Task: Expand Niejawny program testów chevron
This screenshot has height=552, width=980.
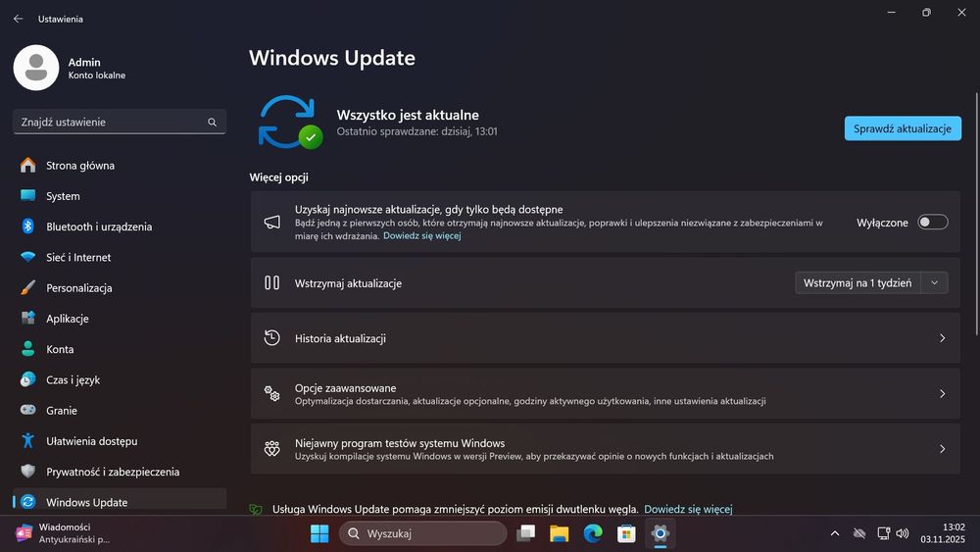Action: pos(942,448)
